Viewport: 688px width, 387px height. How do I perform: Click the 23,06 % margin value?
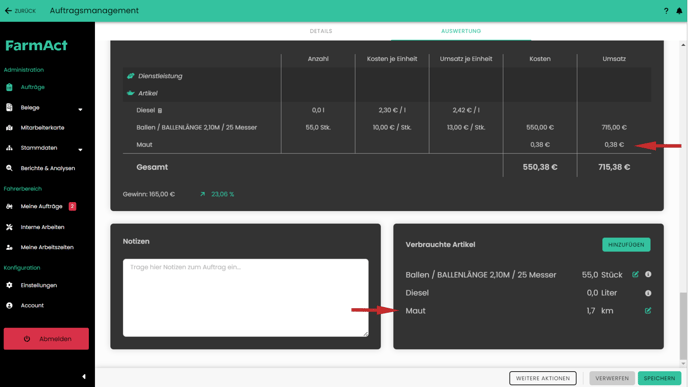click(222, 194)
